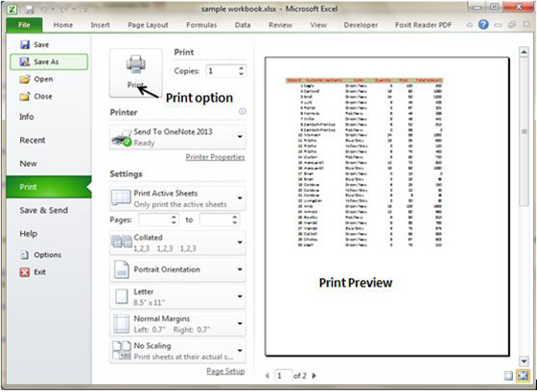
Task: Click the current page number field
Action: click(x=283, y=376)
